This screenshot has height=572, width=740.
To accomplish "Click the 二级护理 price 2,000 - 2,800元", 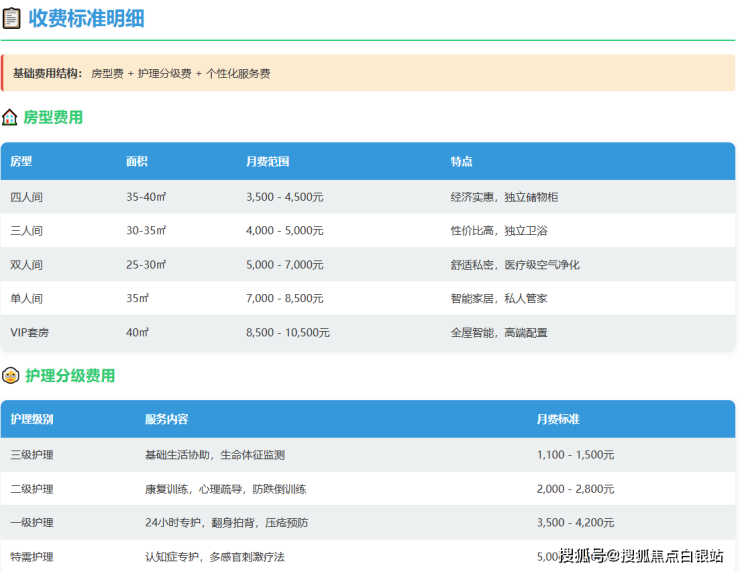I will tap(575, 489).
